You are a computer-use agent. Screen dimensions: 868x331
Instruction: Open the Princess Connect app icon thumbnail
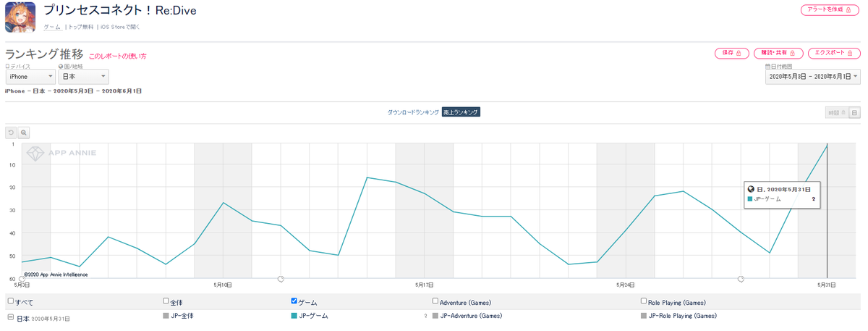(20, 17)
